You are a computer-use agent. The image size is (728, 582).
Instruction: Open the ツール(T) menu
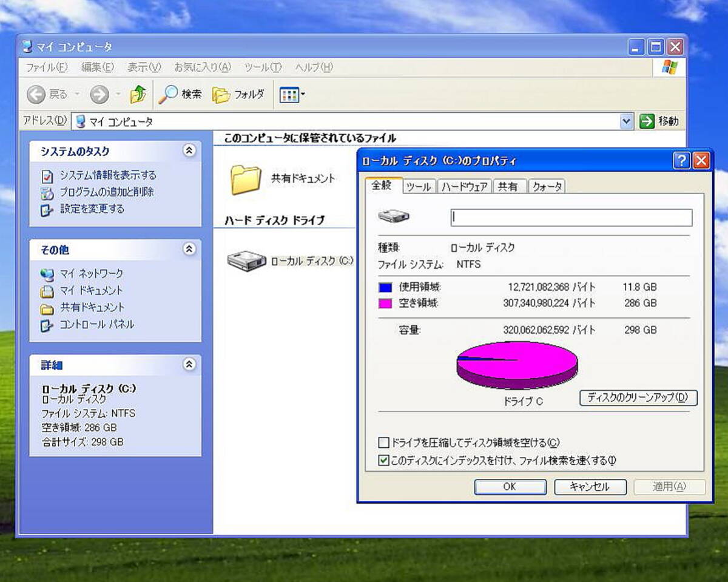click(x=263, y=67)
